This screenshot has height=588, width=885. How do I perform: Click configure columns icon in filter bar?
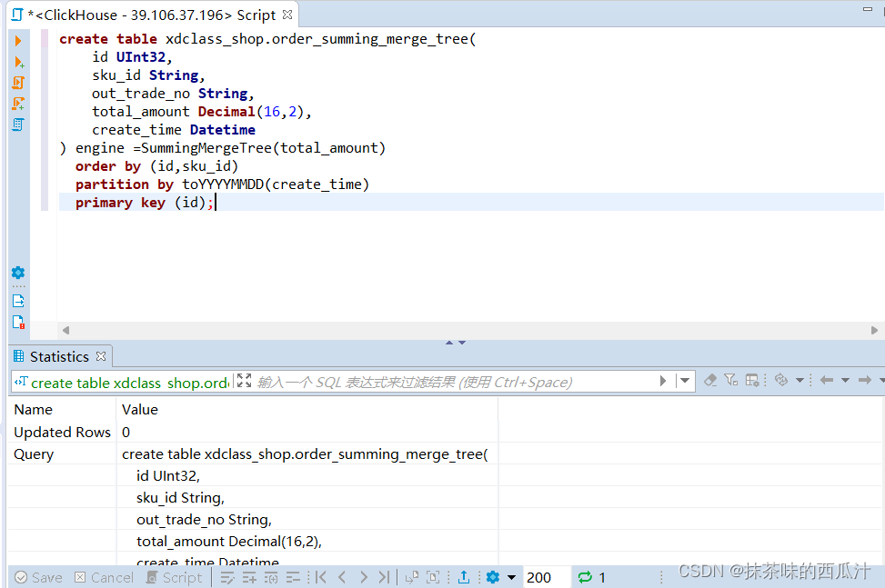tap(752, 381)
